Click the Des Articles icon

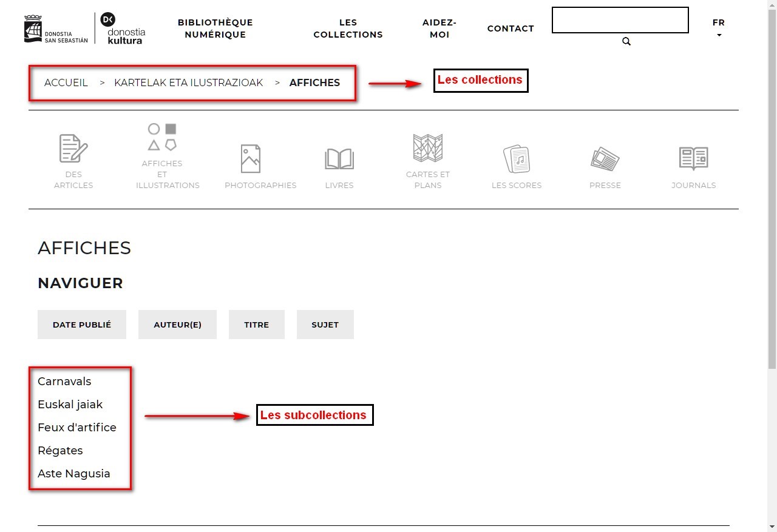point(73,149)
